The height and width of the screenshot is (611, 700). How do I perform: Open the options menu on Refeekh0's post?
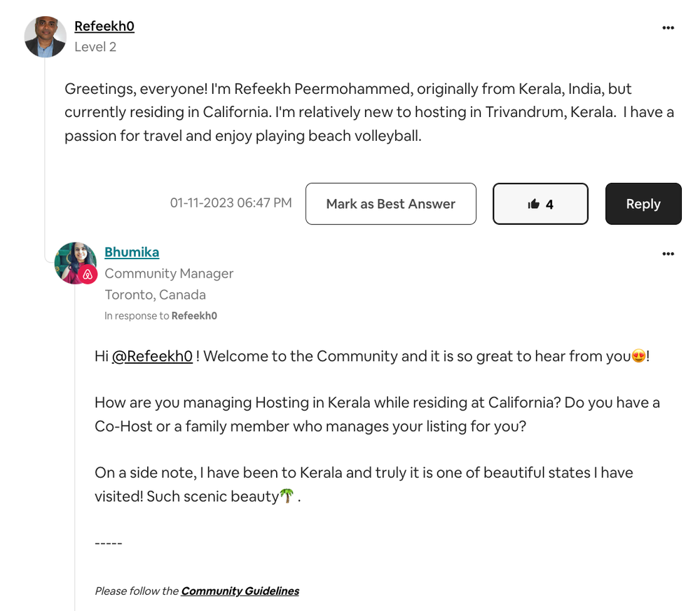pos(668,28)
